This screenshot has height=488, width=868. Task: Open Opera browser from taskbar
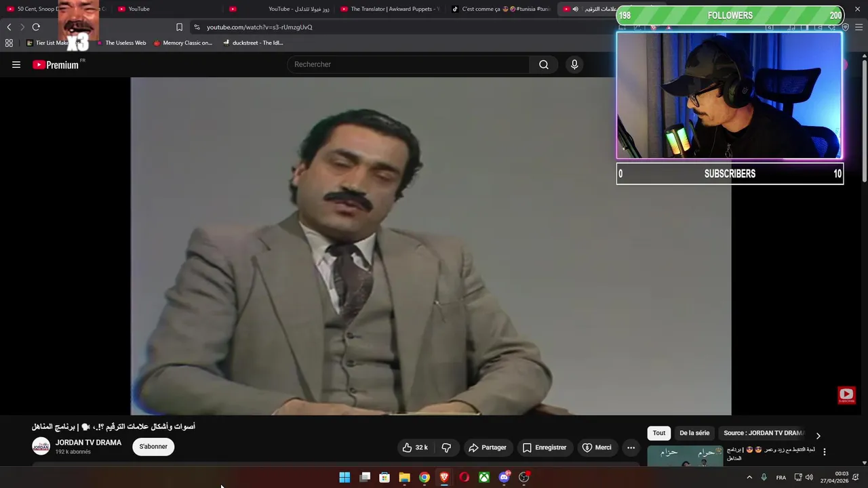tap(465, 477)
